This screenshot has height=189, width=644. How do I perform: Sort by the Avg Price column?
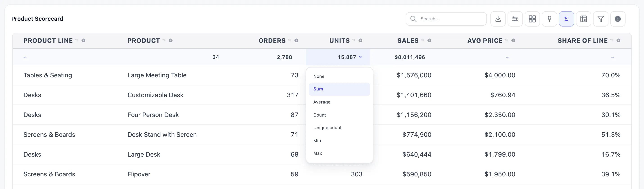pyautogui.click(x=506, y=40)
